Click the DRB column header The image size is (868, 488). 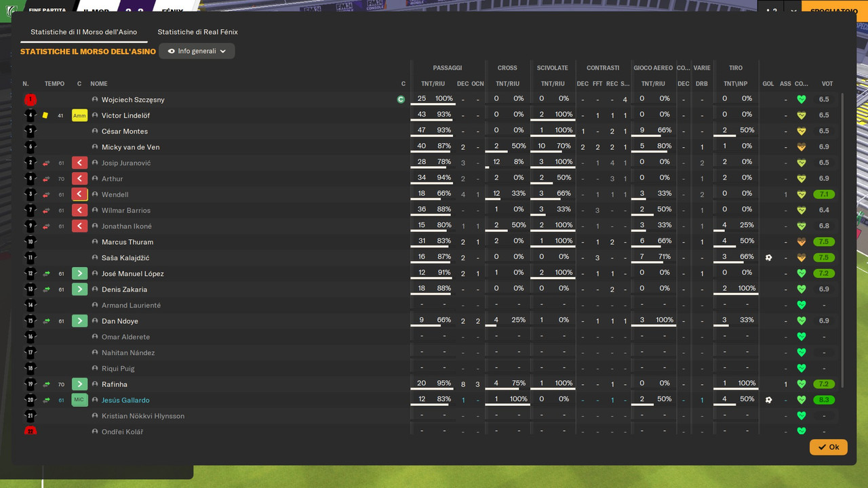pyautogui.click(x=702, y=84)
